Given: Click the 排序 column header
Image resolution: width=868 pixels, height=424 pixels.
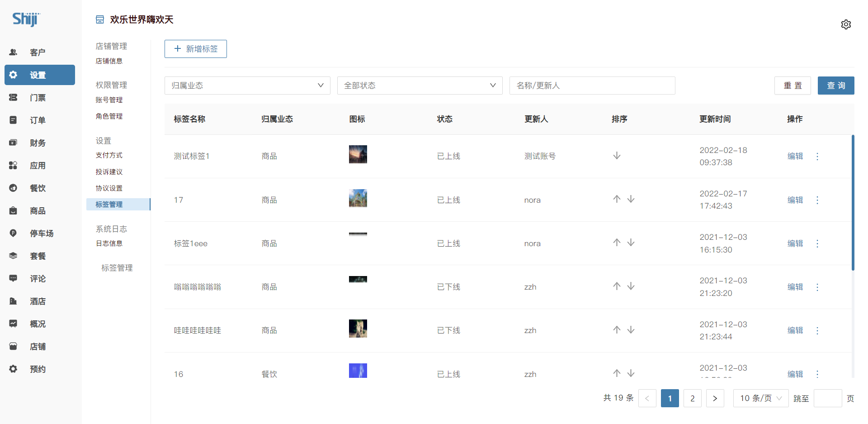Looking at the screenshot, I should tap(619, 119).
